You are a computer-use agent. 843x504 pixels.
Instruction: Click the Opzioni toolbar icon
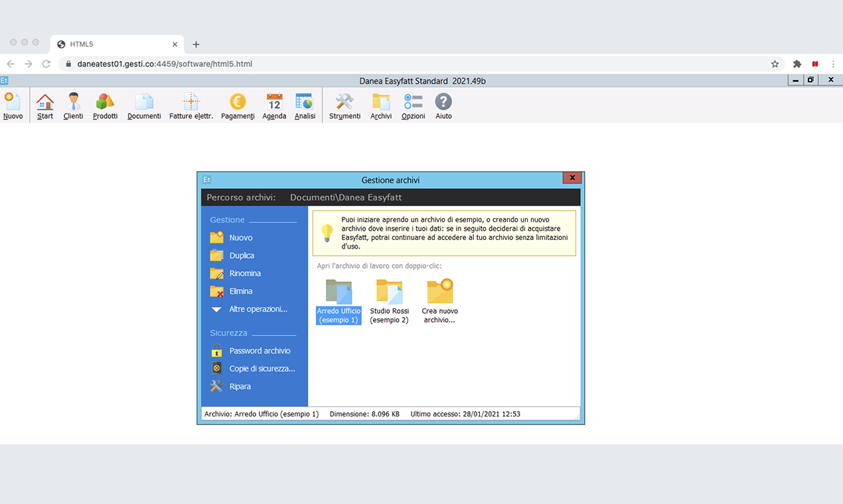coord(412,105)
